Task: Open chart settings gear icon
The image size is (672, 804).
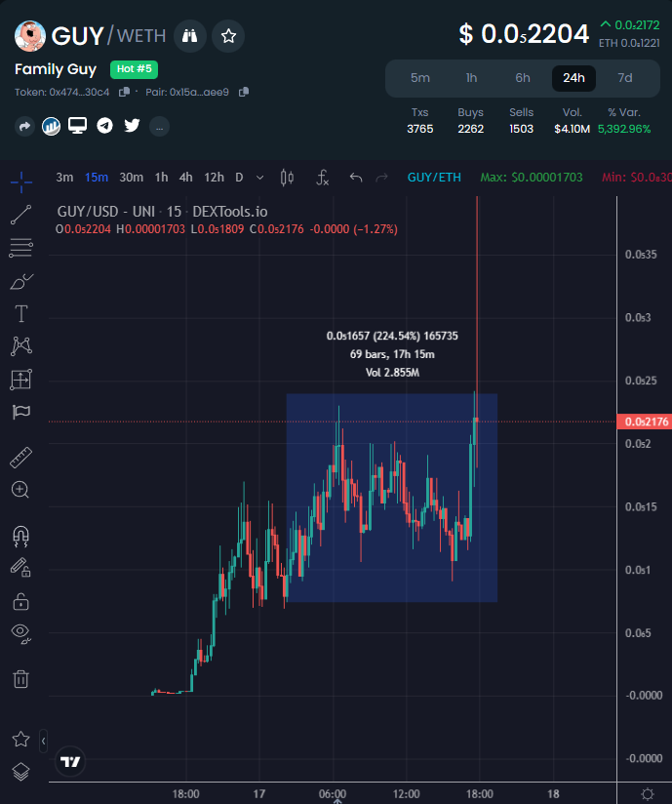Action: [648, 793]
